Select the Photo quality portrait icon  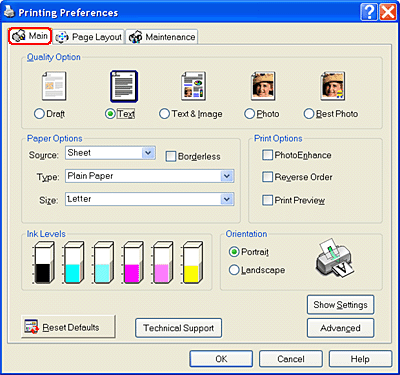(263, 86)
